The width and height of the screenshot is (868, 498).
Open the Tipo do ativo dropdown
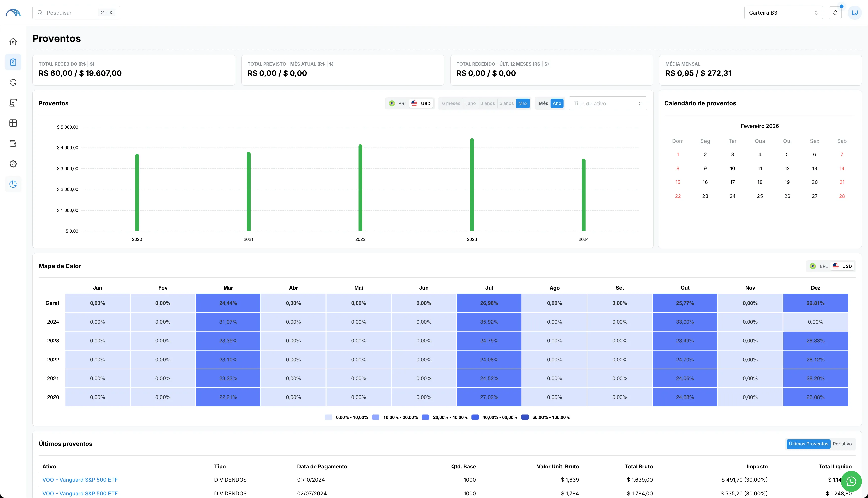click(x=608, y=103)
